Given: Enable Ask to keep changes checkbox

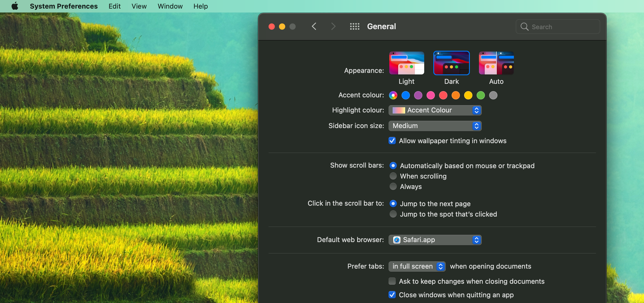Looking at the screenshot, I should [x=392, y=281].
